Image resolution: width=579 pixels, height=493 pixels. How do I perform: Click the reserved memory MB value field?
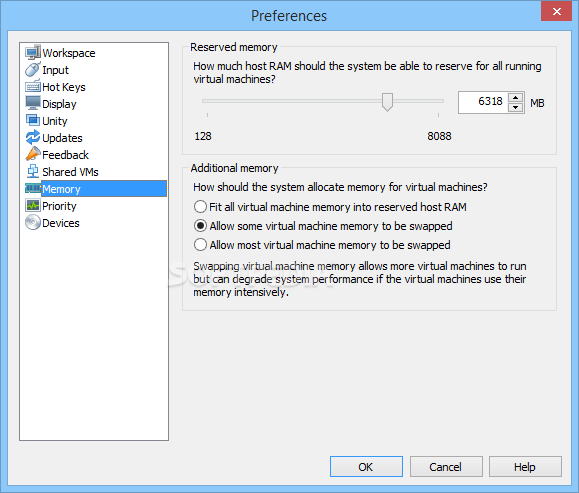[x=483, y=102]
